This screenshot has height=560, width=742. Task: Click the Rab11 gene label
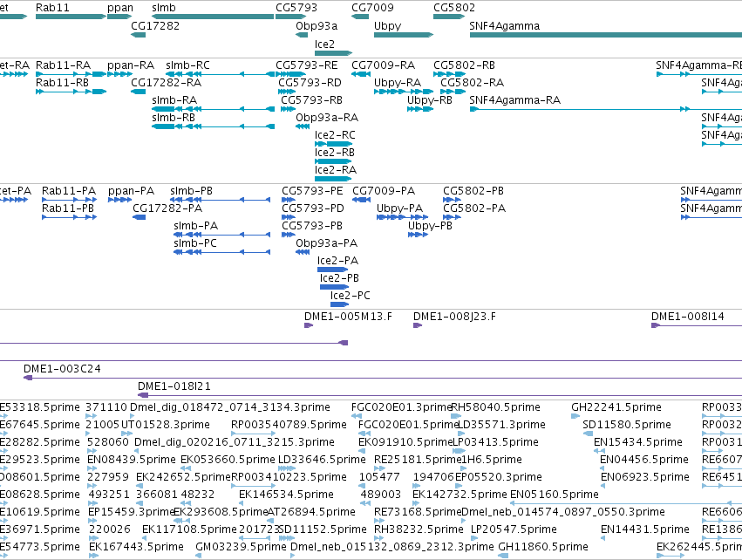[x=52, y=8]
